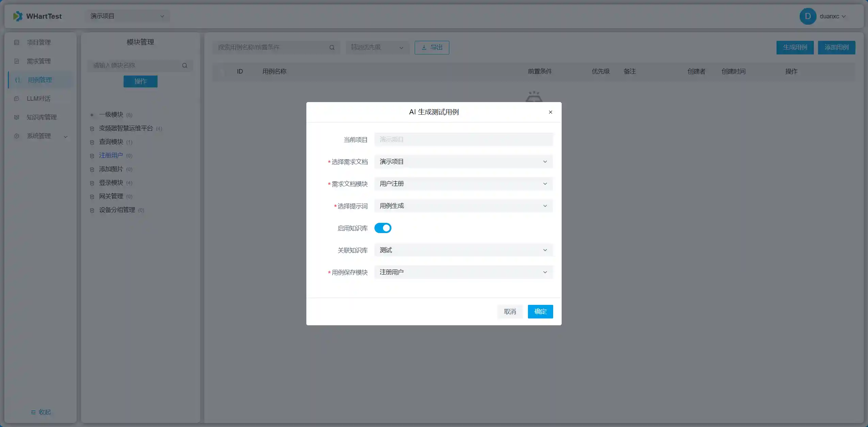Click the 取消 cancel button
The height and width of the screenshot is (427, 868).
510,311
